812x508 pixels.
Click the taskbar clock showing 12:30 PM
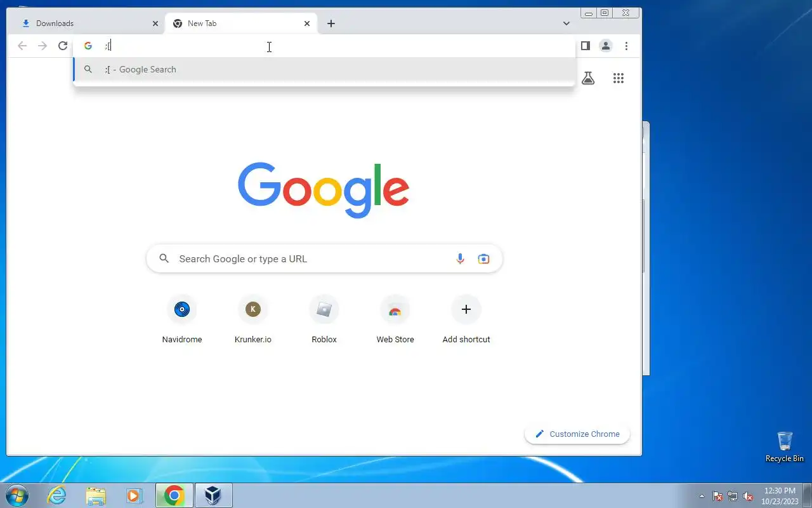(x=780, y=496)
